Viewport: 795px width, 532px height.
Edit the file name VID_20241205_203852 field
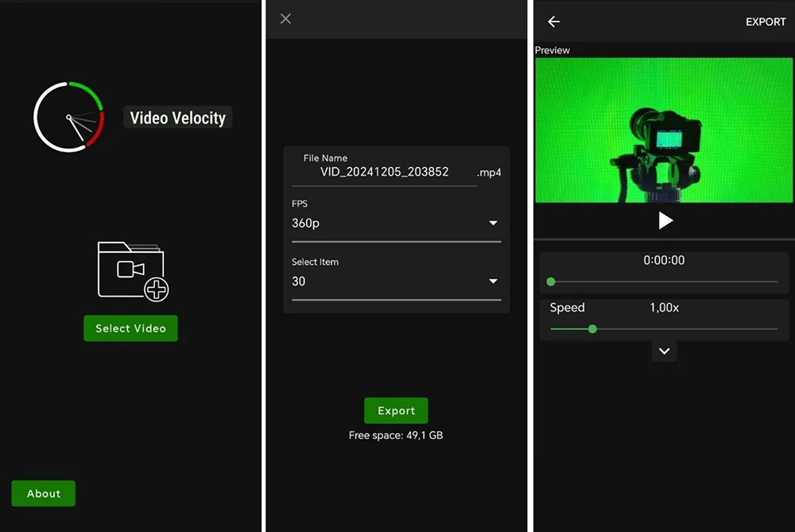pos(384,172)
